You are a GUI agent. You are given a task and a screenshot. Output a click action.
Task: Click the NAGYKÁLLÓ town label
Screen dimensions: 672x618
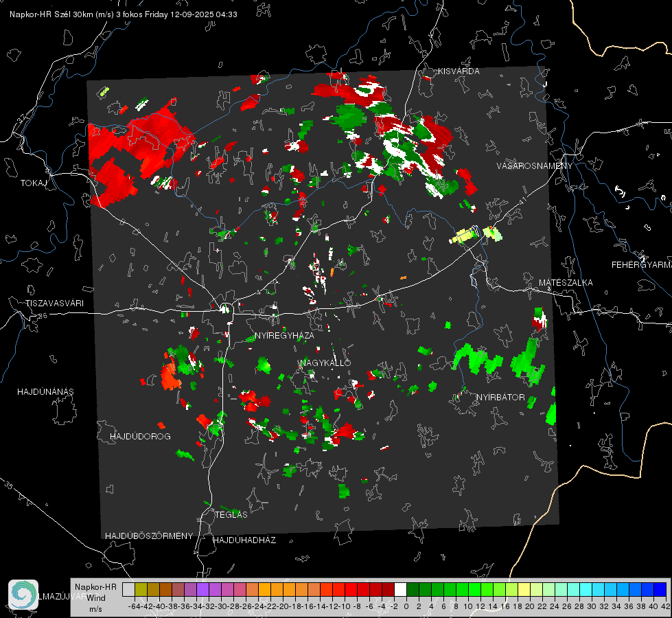(x=326, y=363)
